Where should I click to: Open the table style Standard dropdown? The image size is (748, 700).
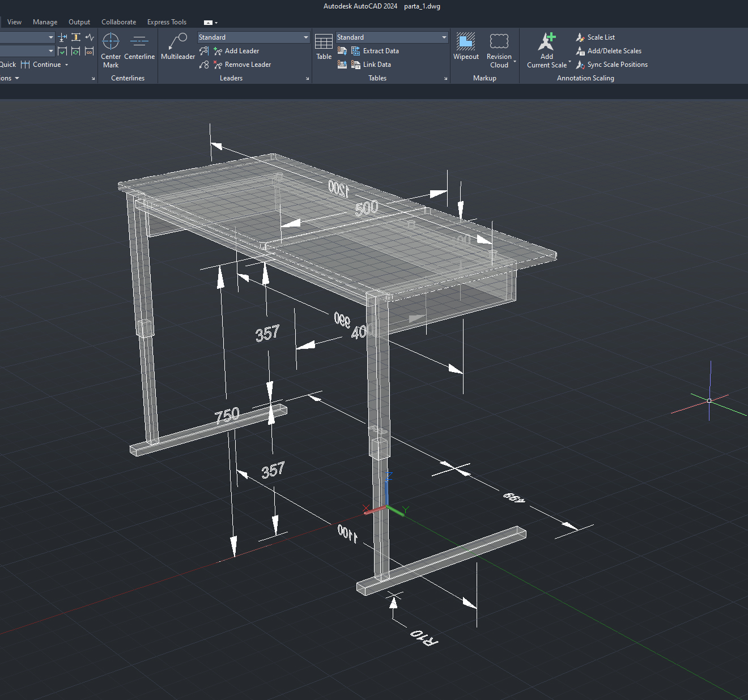click(x=444, y=37)
